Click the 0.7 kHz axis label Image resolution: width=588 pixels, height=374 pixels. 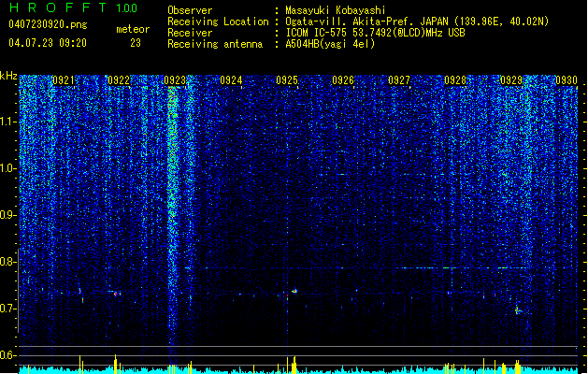tap(8, 309)
